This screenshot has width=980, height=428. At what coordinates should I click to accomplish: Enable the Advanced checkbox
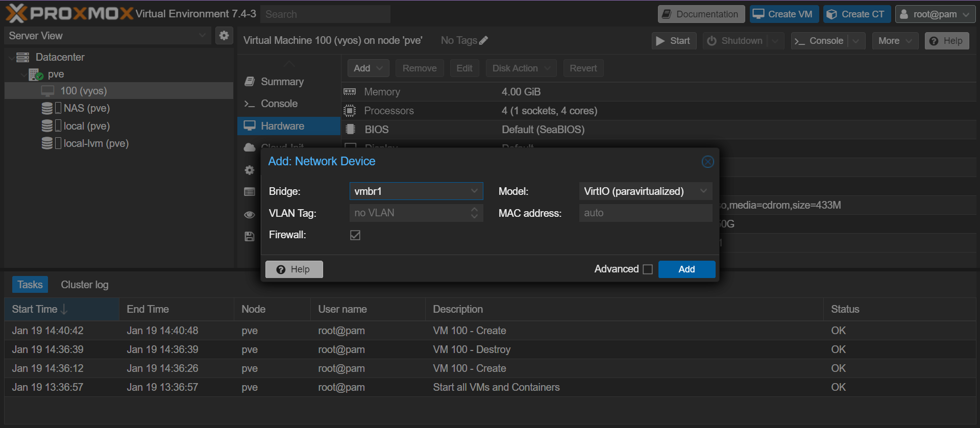click(x=648, y=269)
